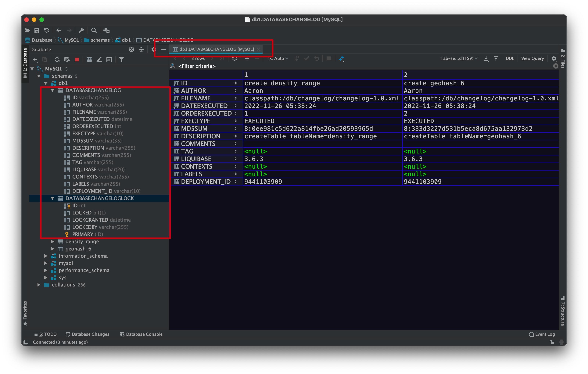
Task: Expand the density_range table node
Action: coord(52,242)
